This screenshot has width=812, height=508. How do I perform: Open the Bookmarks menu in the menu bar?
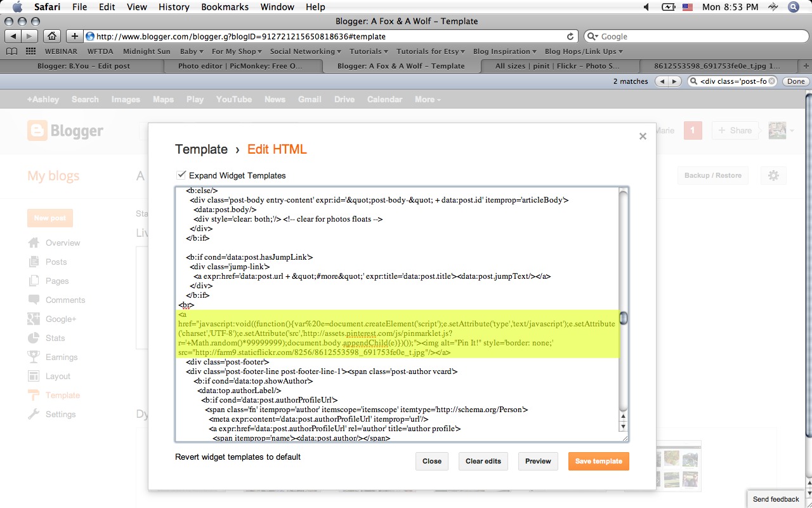225,7
